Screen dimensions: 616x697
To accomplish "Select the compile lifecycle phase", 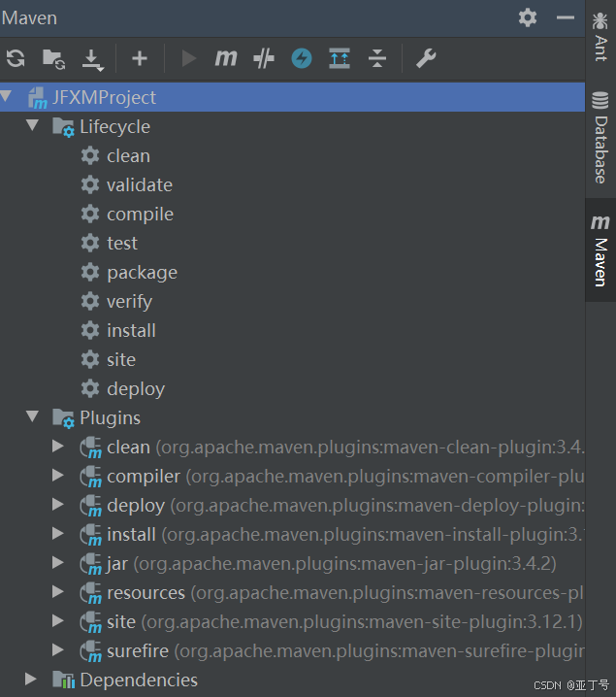I will 140,215.
